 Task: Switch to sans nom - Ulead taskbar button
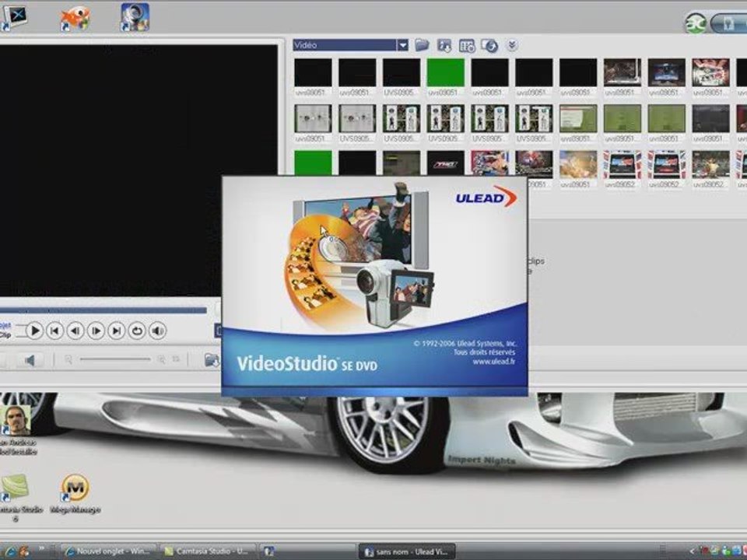pos(406,552)
